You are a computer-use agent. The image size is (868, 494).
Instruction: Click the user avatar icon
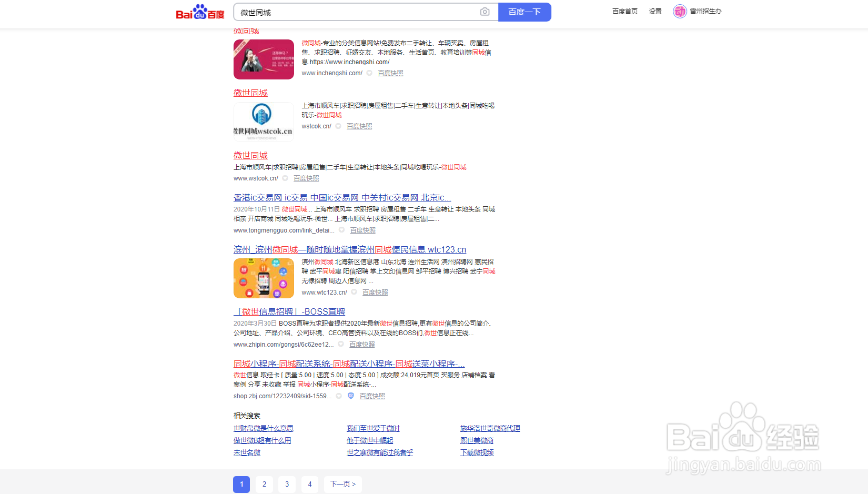click(x=680, y=11)
